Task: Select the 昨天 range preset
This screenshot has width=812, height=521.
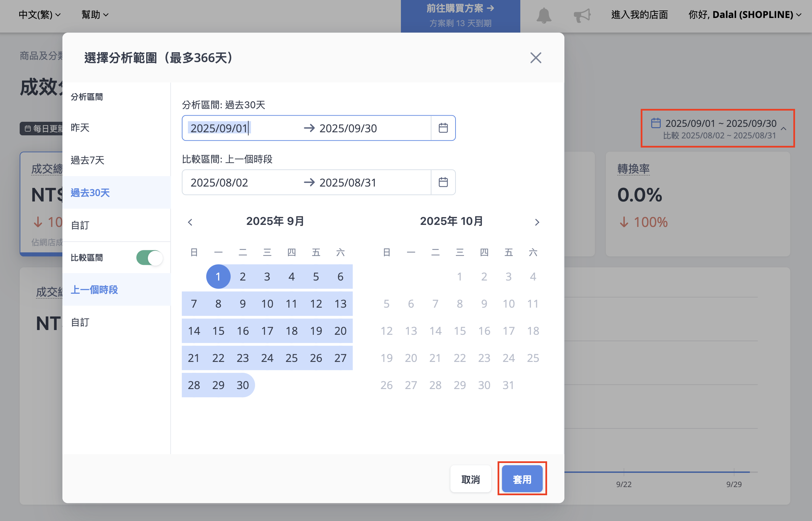Action: 116,128
